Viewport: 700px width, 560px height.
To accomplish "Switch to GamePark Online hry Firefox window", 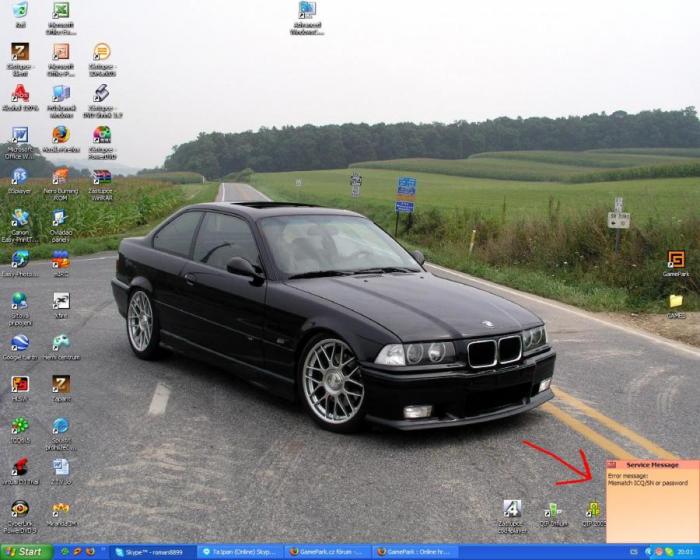I will [415, 552].
